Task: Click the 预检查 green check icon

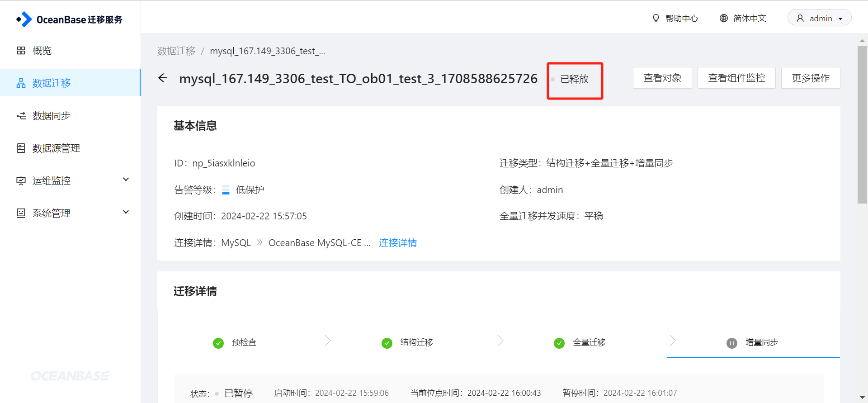Action: (x=218, y=343)
